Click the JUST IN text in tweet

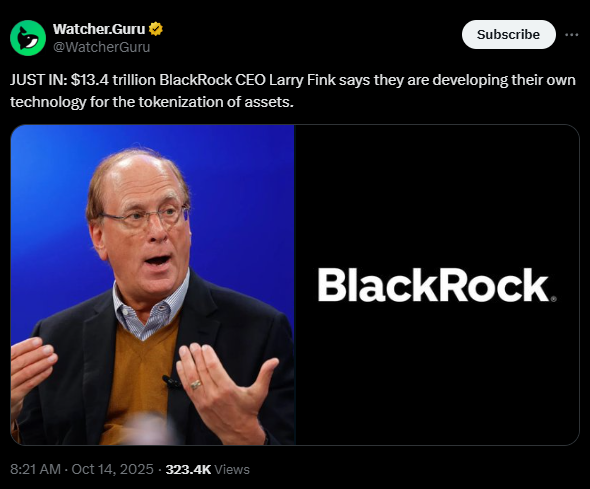coord(38,80)
